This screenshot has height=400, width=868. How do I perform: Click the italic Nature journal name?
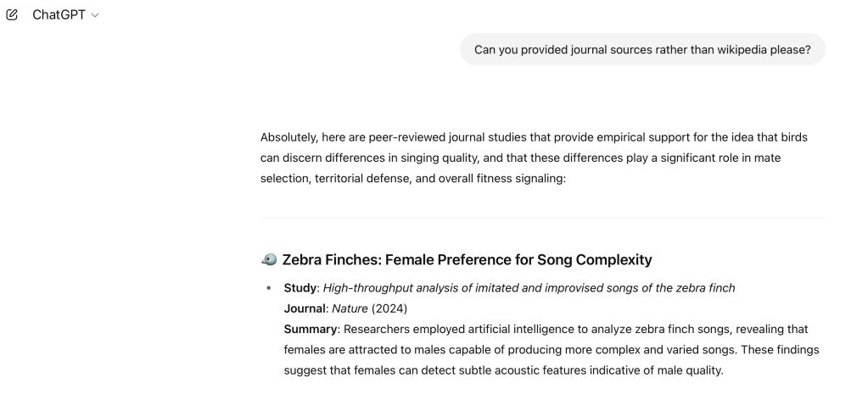(350, 308)
